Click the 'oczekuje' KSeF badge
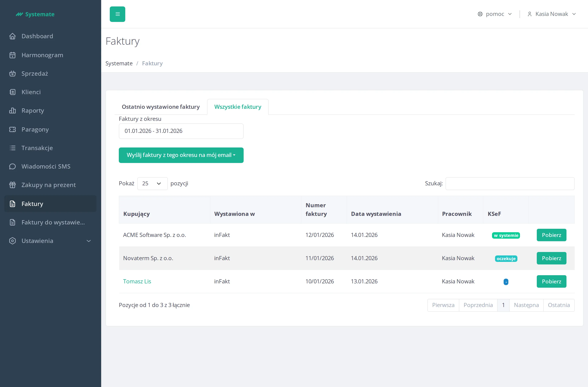The height and width of the screenshot is (387, 588). click(506, 259)
